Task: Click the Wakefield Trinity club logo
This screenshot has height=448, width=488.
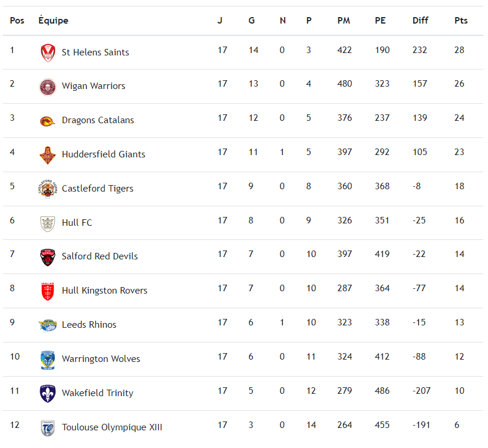Action: [x=48, y=393]
